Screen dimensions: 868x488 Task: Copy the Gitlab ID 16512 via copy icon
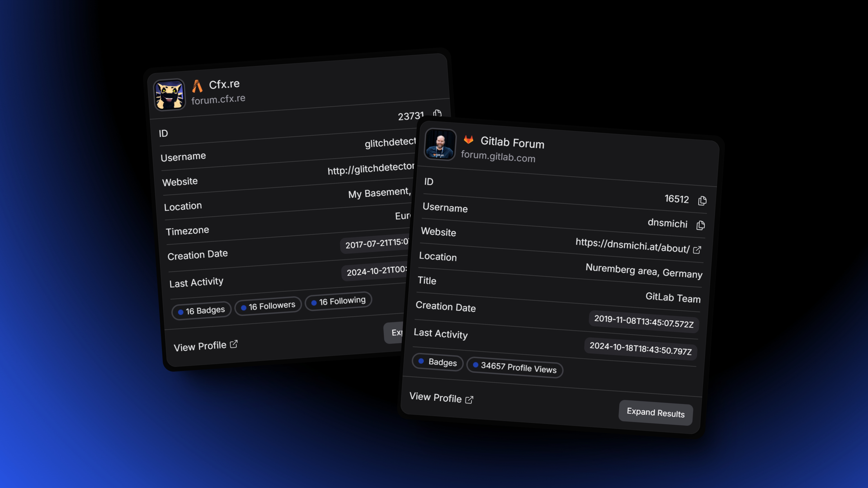(702, 201)
